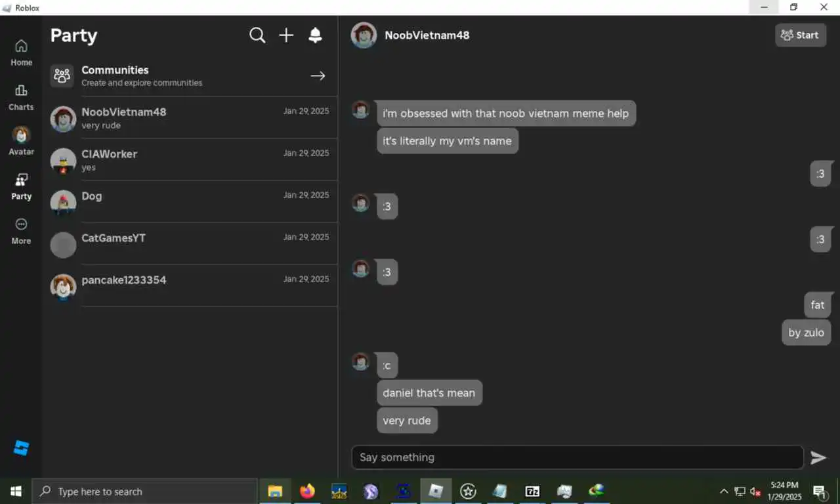This screenshot has height=504, width=840.
Task: Open the More menu in sidebar
Action: [x=21, y=231]
